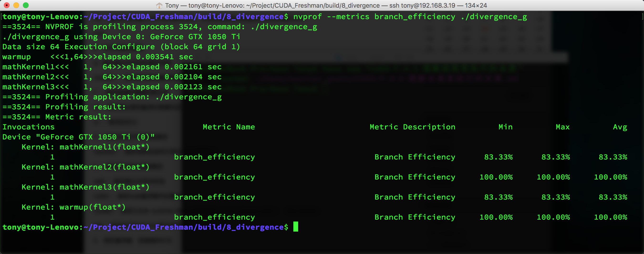Click the "Avg" column header
The width and height of the screenshot is (644, 254).
(x=620, y=127)
